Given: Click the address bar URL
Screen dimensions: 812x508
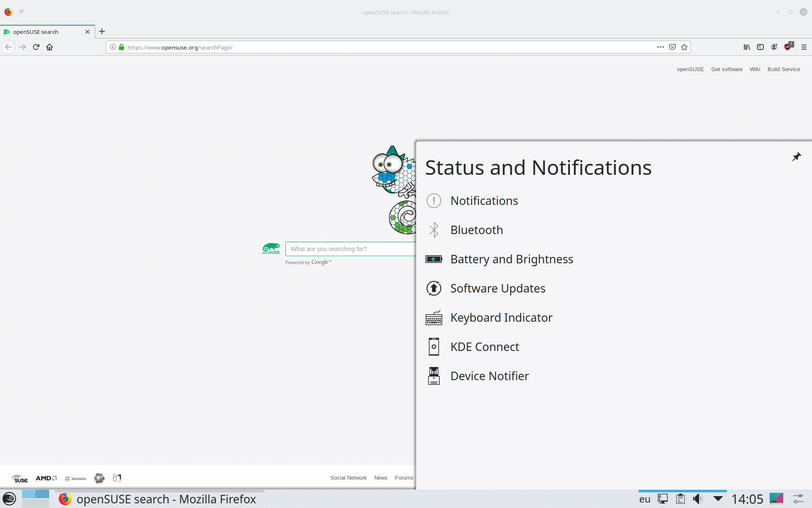Looking at the screenshot, I should (x=180, y=47).
